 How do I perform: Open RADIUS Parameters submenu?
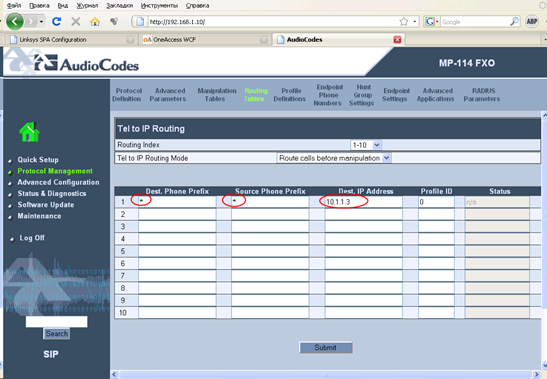coord(482,95)
